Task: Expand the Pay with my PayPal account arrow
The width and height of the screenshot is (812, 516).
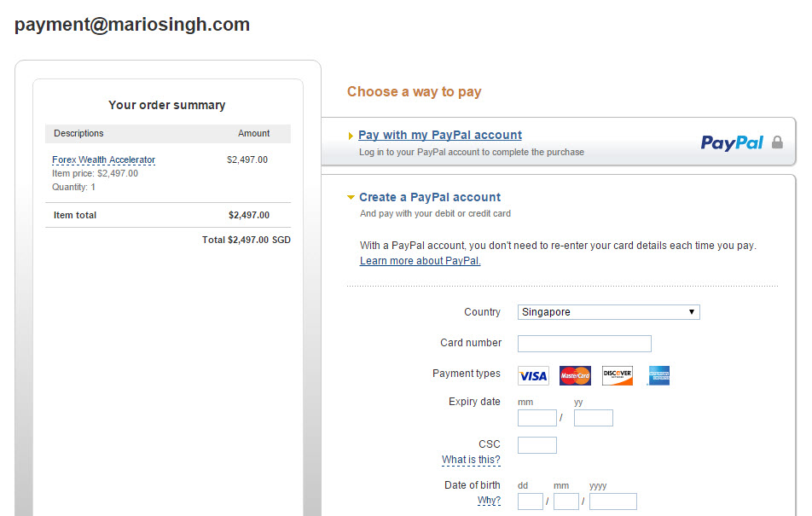Action: click(x=351, y=136)
